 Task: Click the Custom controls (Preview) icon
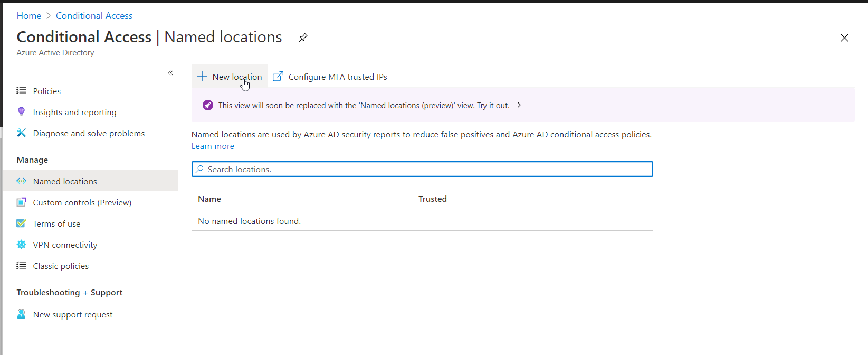21,202
